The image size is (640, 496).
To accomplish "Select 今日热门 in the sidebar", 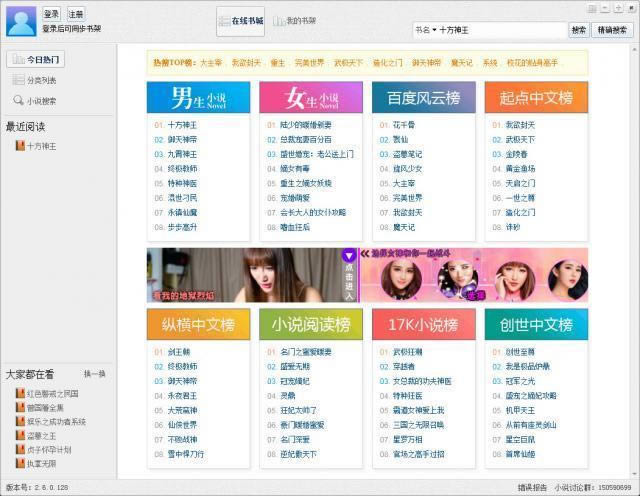I will pyautogui.click(x=36, y=60).
